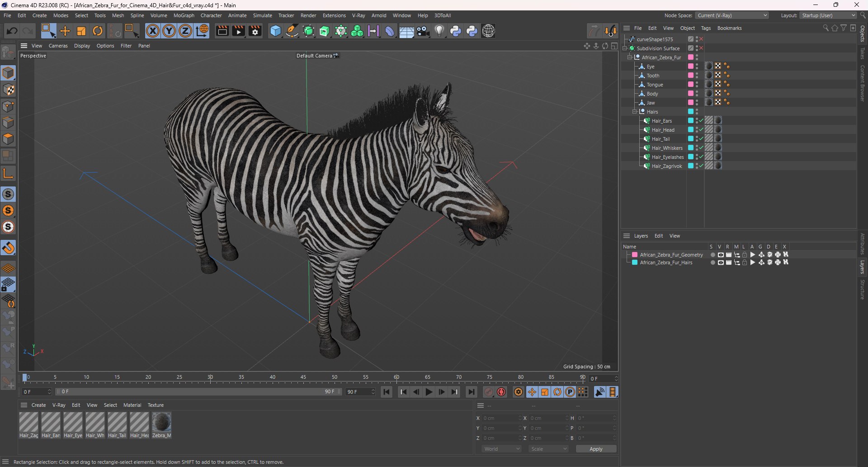Click the Enable Axis L icon

(8, 173)
